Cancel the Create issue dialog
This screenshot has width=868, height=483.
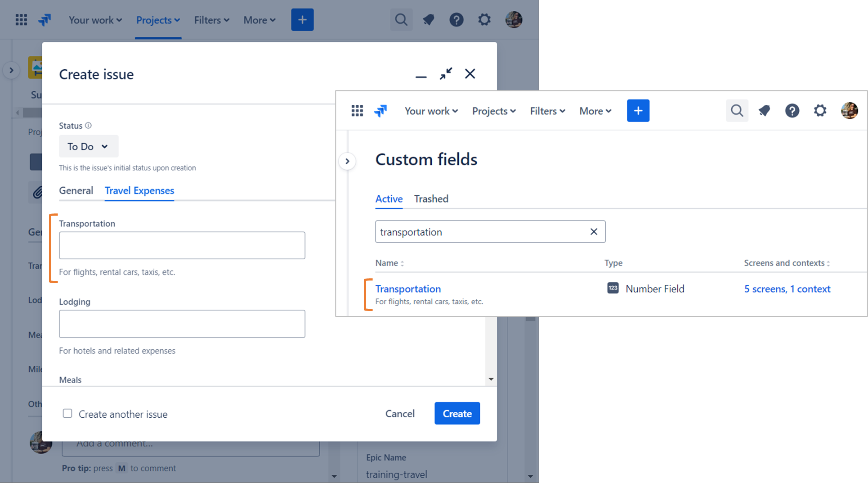400,413
